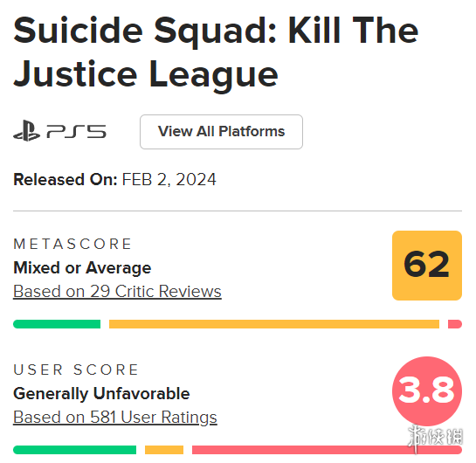This screenshot has height=463, width=476.
Task: Select red negative segment of user bar
Action: (x=327, y=450)
